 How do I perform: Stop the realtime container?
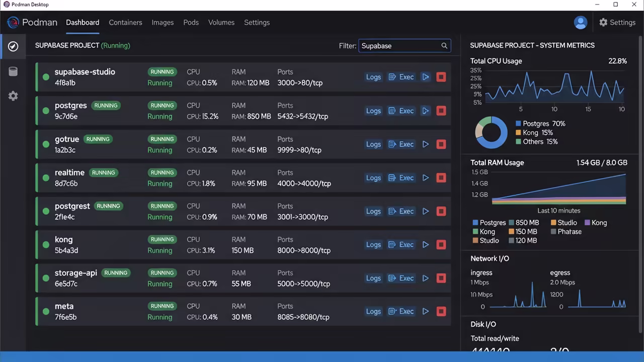441,177
